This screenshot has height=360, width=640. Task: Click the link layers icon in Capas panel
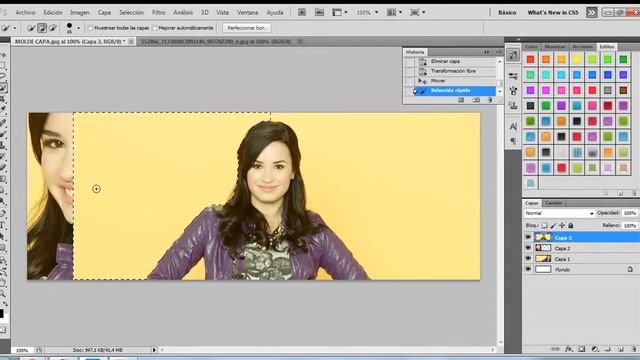point(555,349)
